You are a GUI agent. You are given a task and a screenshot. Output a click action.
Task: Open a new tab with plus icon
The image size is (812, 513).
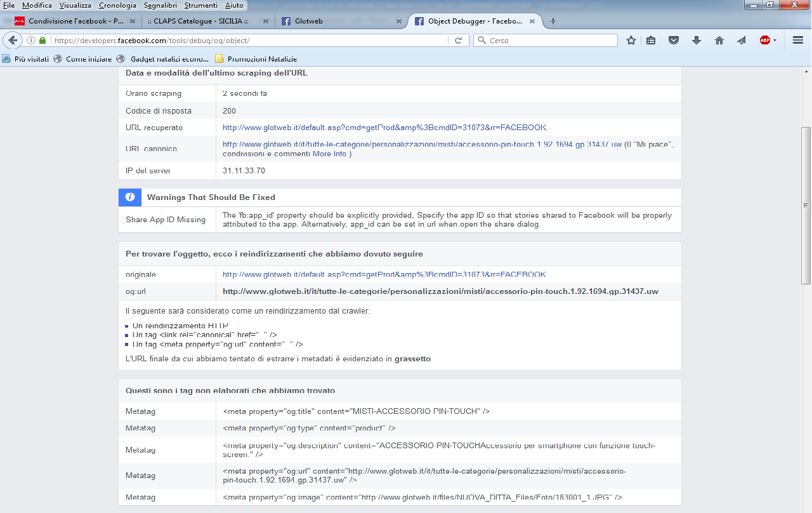tap(553, 21)
